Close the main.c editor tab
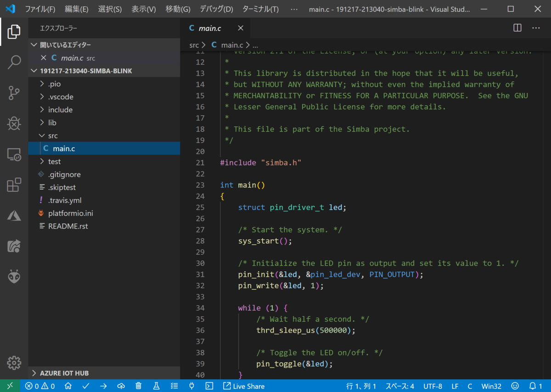Image resolution: width=551 pixels, height=392 pixels. (x=240, y=28)
